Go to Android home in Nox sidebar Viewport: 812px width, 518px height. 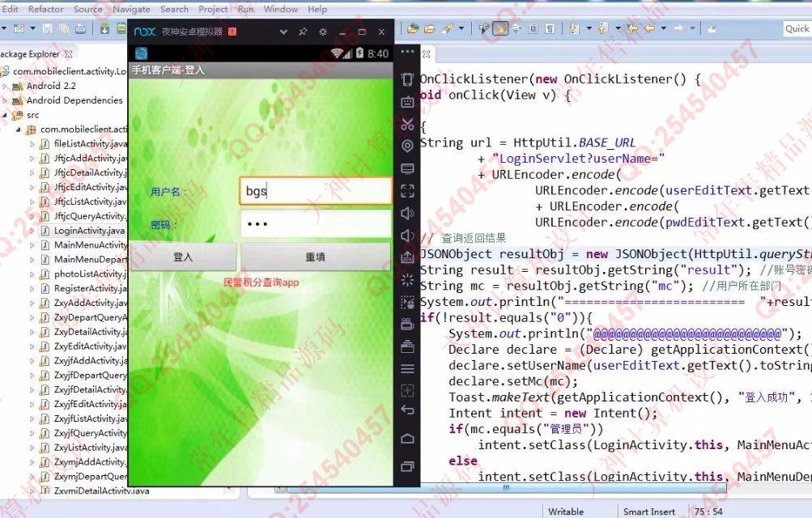[x=407, y=439]
